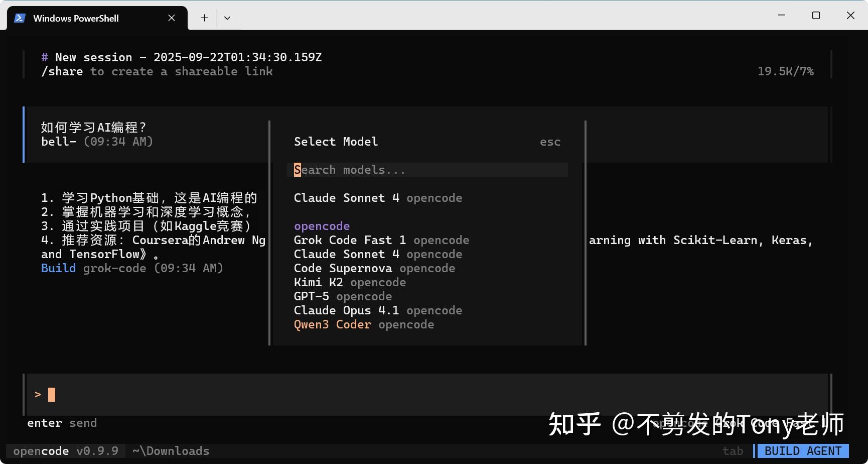Select Qwen3 Coder as the model
868x464 pixels.
333,324
